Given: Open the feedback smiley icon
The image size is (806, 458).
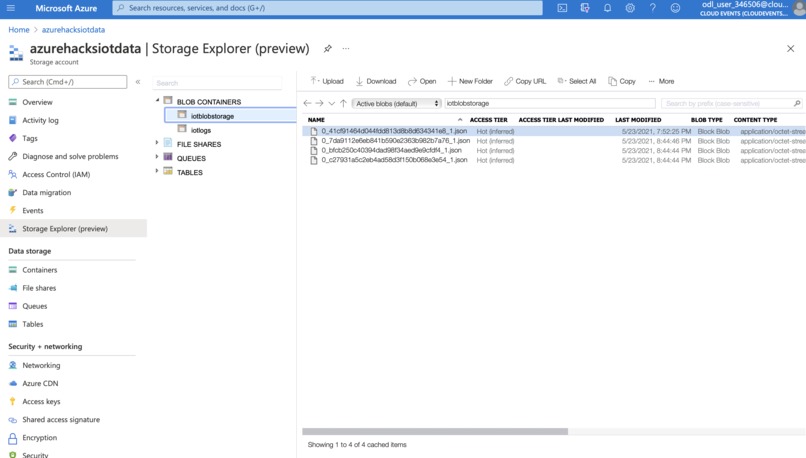Looking at the screenshot, I should coord(675,8).
